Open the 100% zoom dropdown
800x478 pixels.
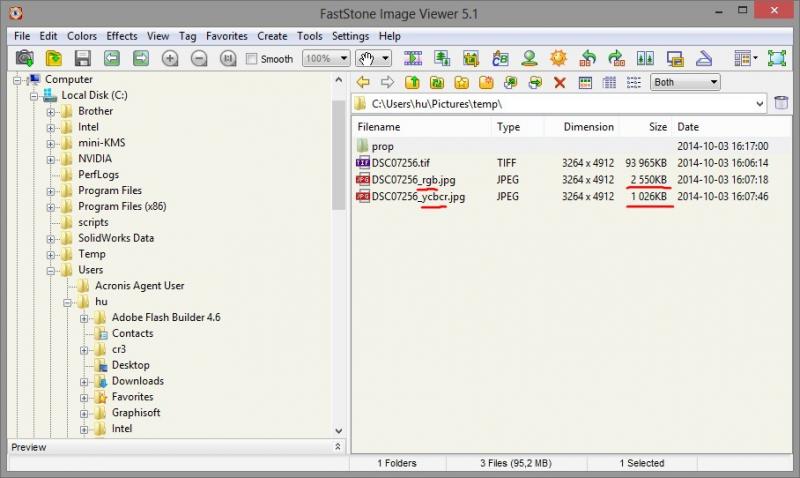click(326, 58)
